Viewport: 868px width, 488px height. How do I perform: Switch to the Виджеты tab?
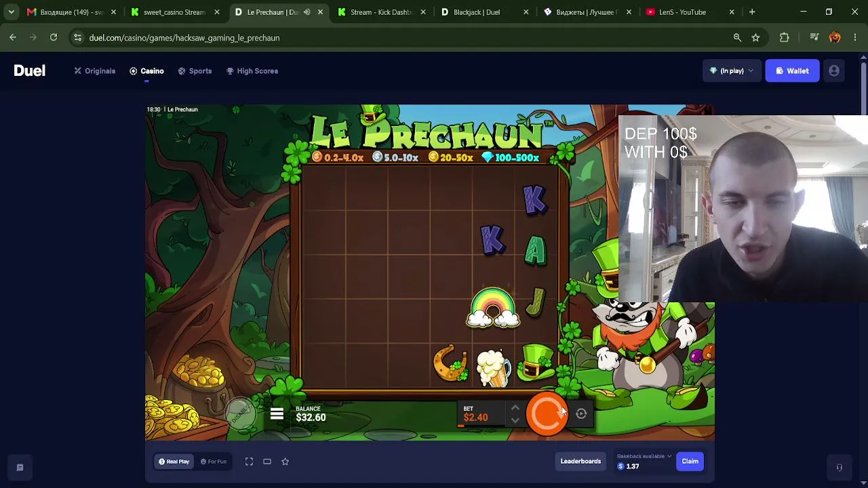[587, 12]
